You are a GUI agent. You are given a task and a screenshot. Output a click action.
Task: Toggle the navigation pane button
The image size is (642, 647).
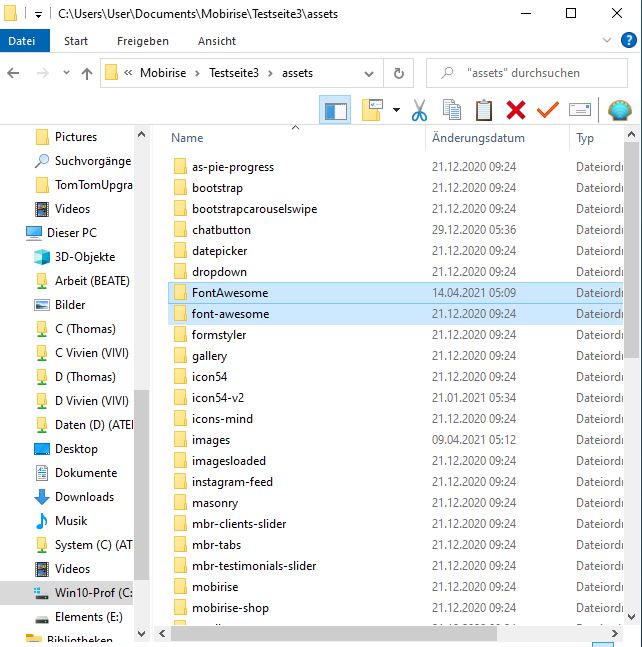pyautogui.click(x=335, y=110)
